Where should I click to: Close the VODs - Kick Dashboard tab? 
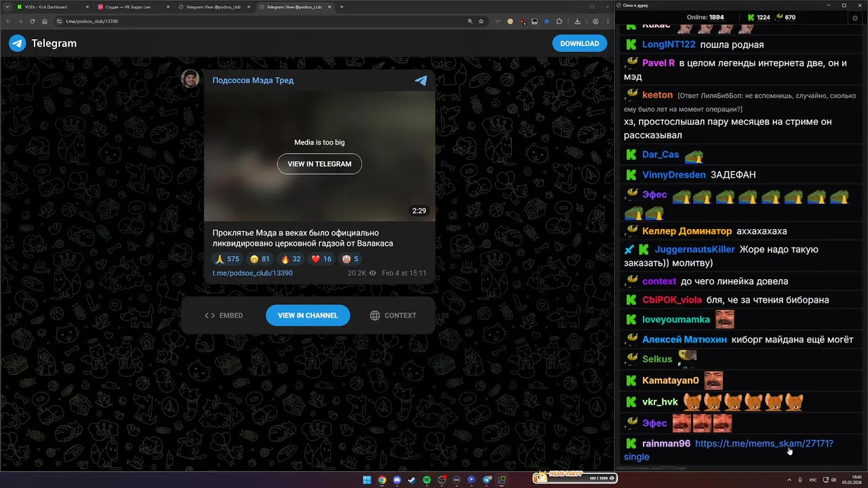pos(87,7)
